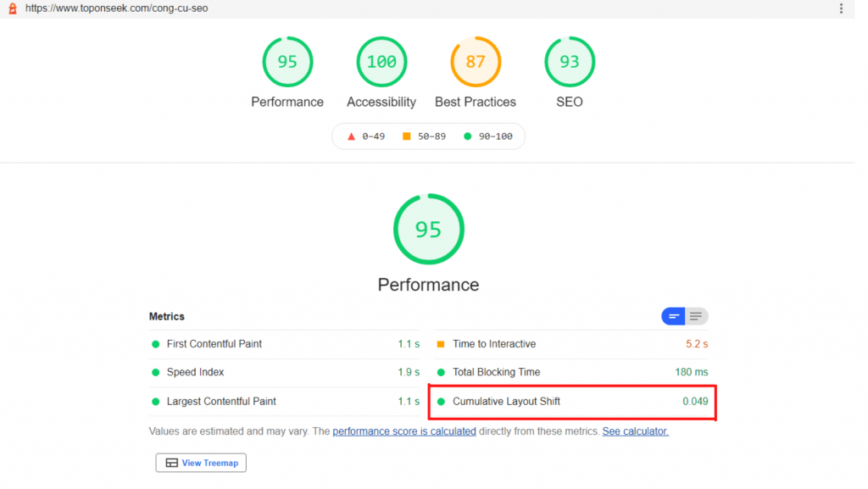Open the See calculator link
This screenshot has height=489, width=868.
635,431
